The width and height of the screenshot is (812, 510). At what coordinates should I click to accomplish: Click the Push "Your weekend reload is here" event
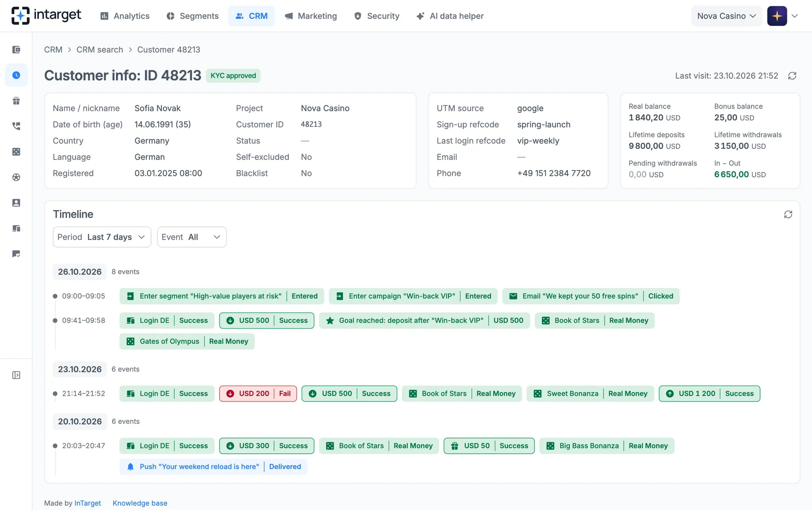click(213, 466)
